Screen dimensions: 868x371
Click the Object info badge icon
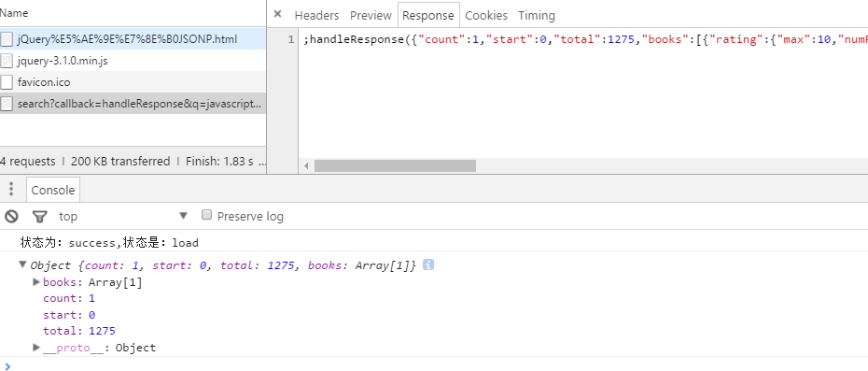(427, 265)
